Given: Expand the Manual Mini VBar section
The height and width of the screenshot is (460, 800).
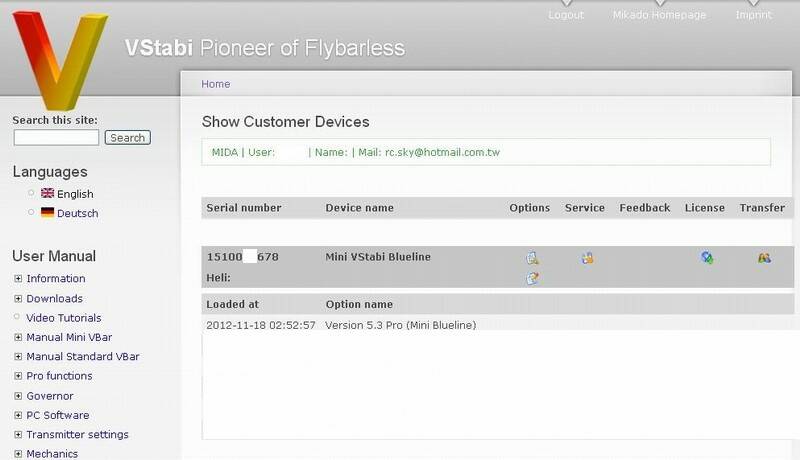Looking at the screenshot, I should coord(18,337).
